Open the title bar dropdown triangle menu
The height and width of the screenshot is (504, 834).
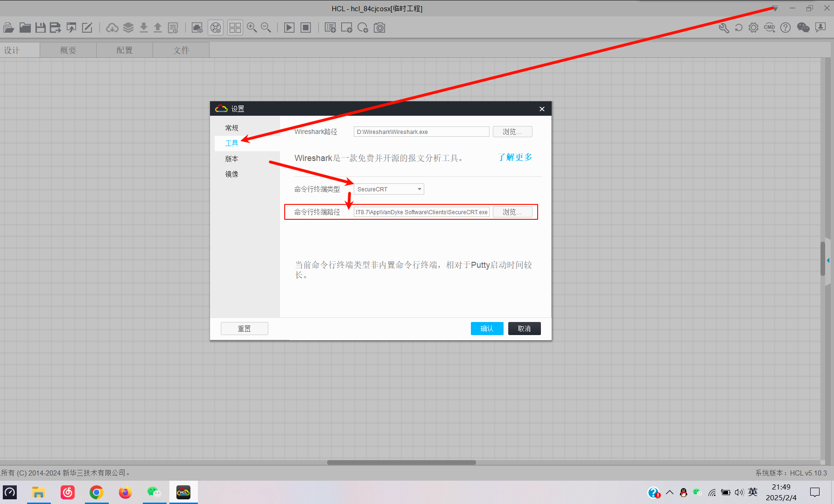point(775,8)
